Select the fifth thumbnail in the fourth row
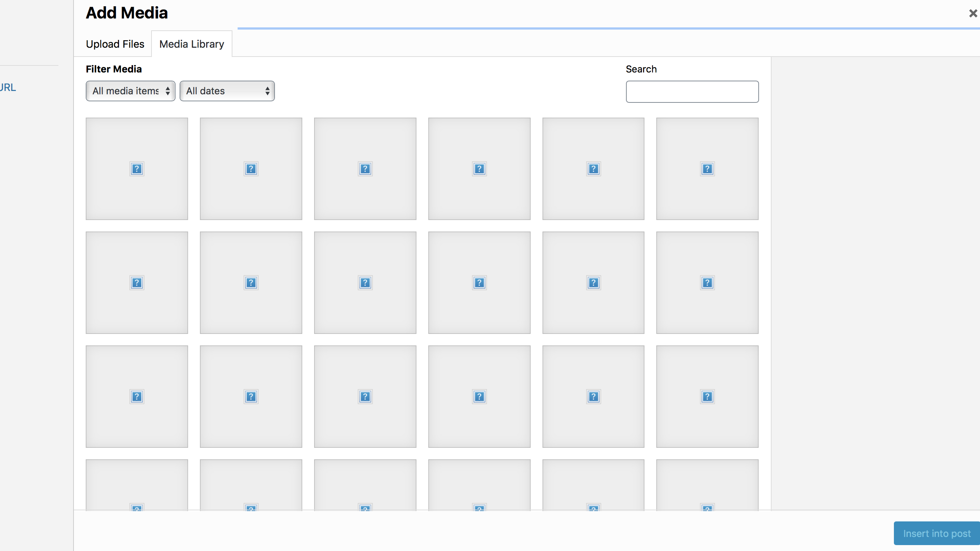 (x=593, y=485)
